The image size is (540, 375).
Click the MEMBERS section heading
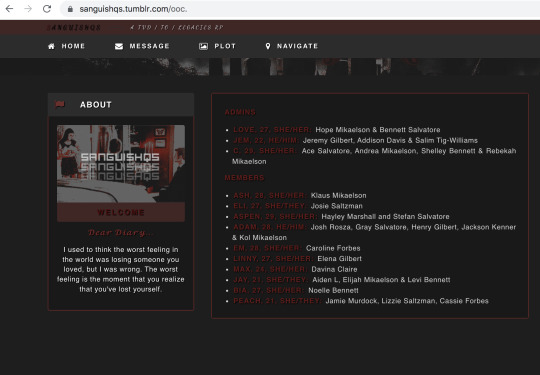pos(245,178)
